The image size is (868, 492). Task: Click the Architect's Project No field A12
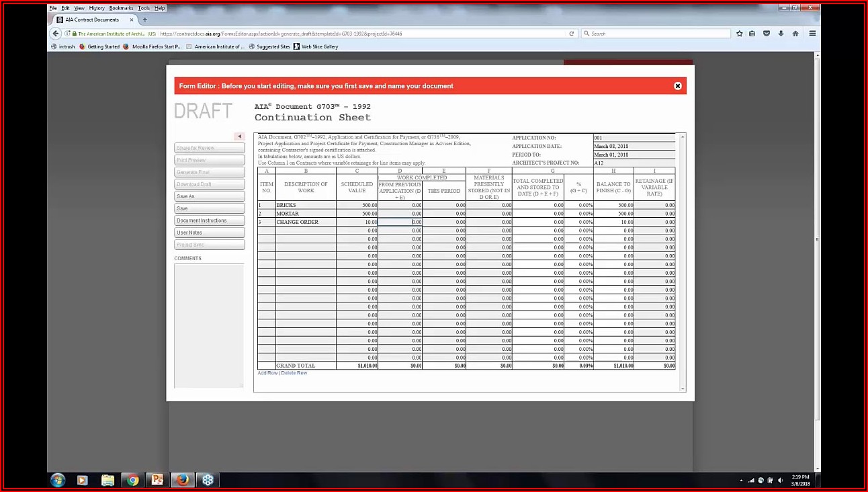pyautogui.click(x=634, y=163)
